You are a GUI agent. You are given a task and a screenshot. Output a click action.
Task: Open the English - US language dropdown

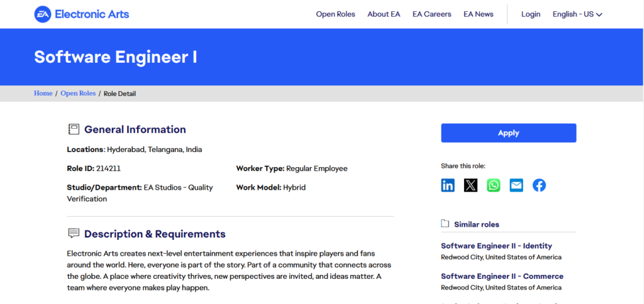tap(577, 14)
